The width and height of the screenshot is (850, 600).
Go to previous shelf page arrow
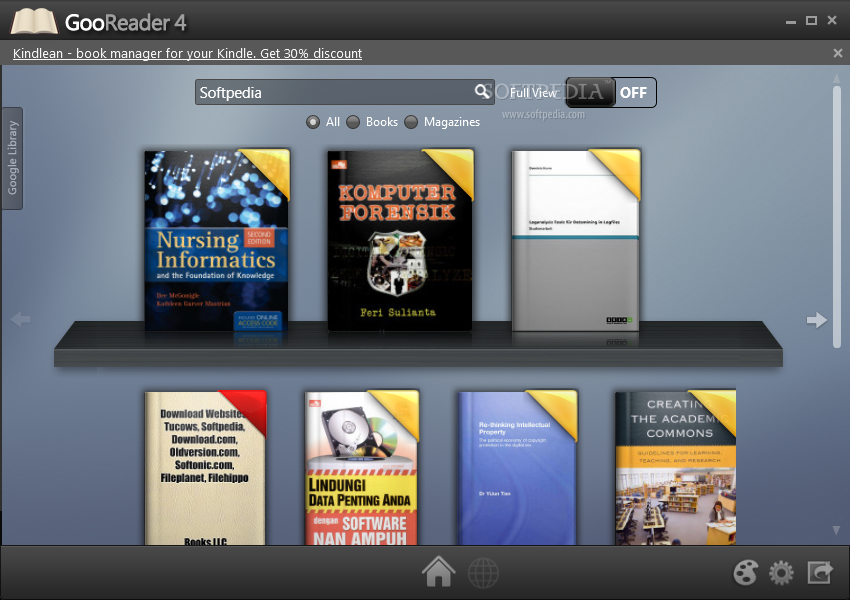coord(20,319)
